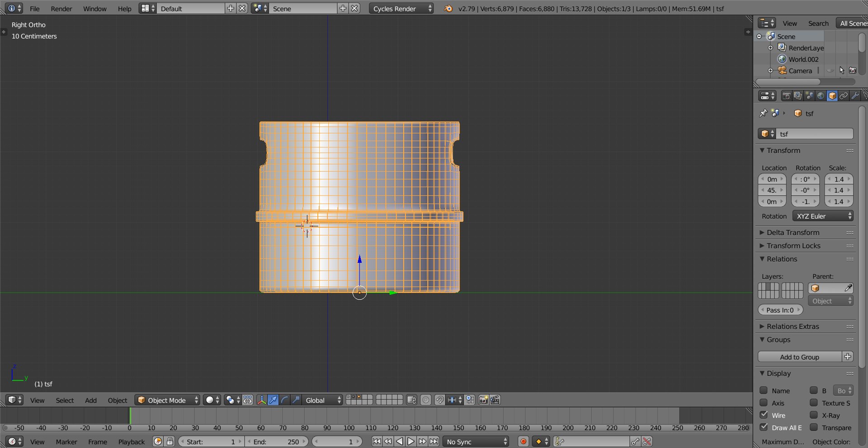Click the automatic keyframe record button
The image size is (868, 448).
pos(524,442)
